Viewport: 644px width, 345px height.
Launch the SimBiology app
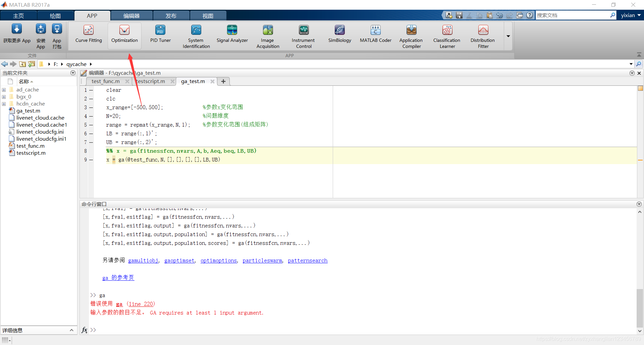(x=339, y=34)
